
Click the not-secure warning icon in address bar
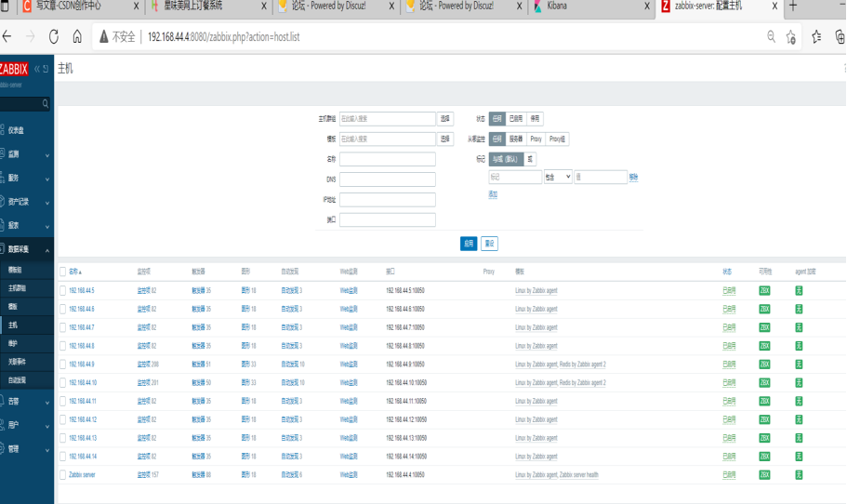104,37
